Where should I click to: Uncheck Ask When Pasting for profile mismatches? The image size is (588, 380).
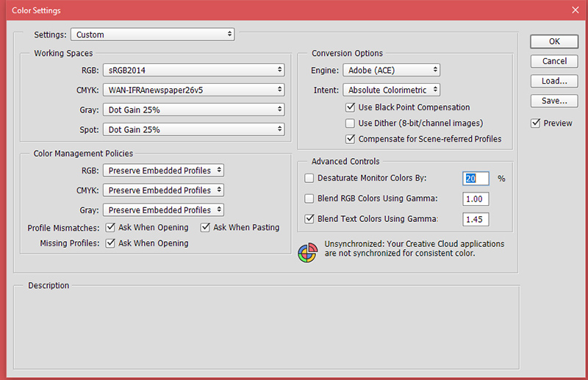tap(206, 228)
